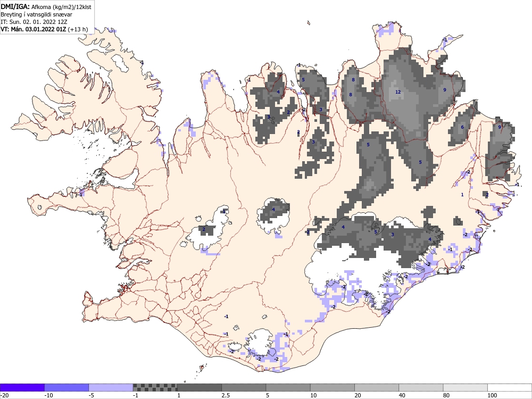Choose the legend swatch between 5 and 10

pos(288,387)
